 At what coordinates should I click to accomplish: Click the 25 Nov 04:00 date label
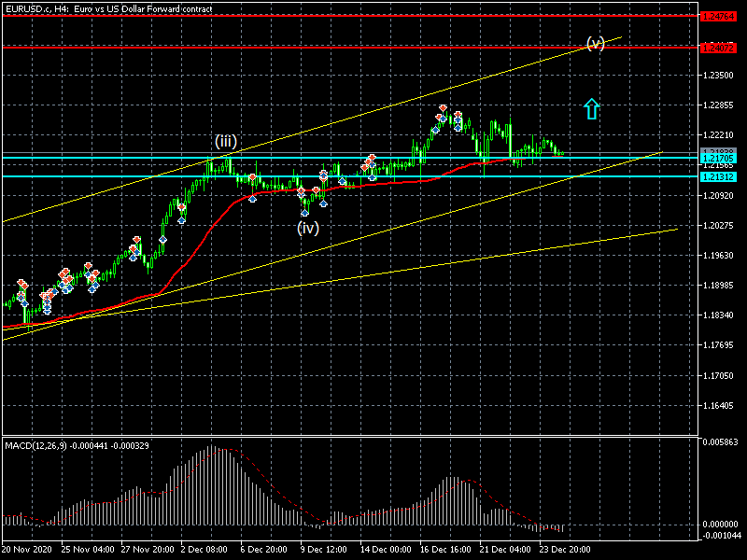(88, 549)
